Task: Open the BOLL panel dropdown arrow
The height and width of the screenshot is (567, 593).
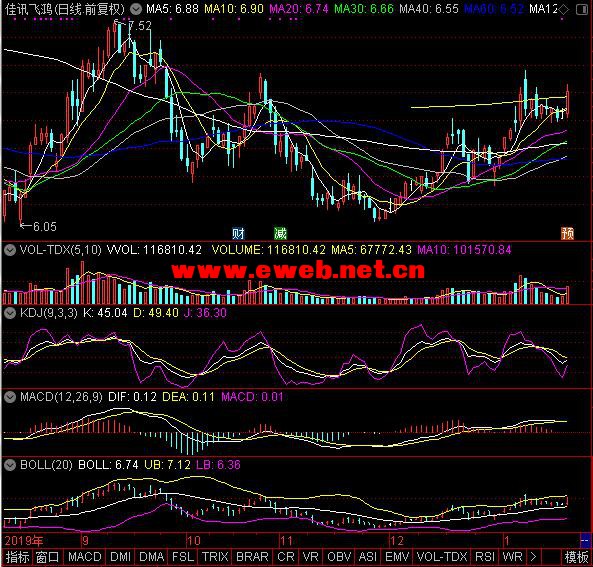Action: pyautogui.click(x=10, y=465)
